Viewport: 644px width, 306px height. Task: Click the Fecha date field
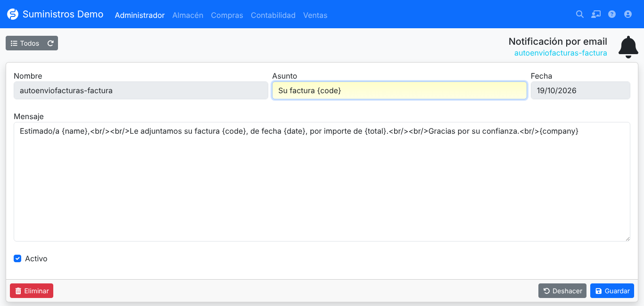[580, 90]
